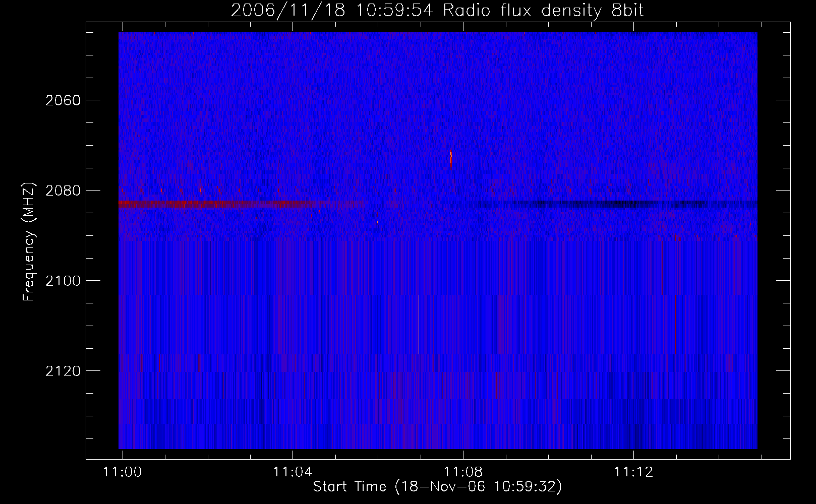This screenshot has height=504, width=816.
Task: Click the bright vertical spike near 11:07
Action: (x=419, y=325)
